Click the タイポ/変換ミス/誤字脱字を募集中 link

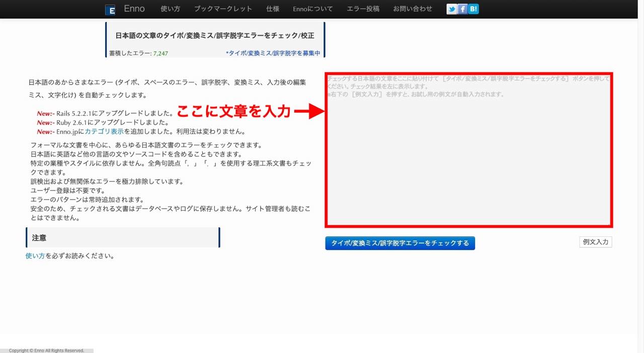273,53
